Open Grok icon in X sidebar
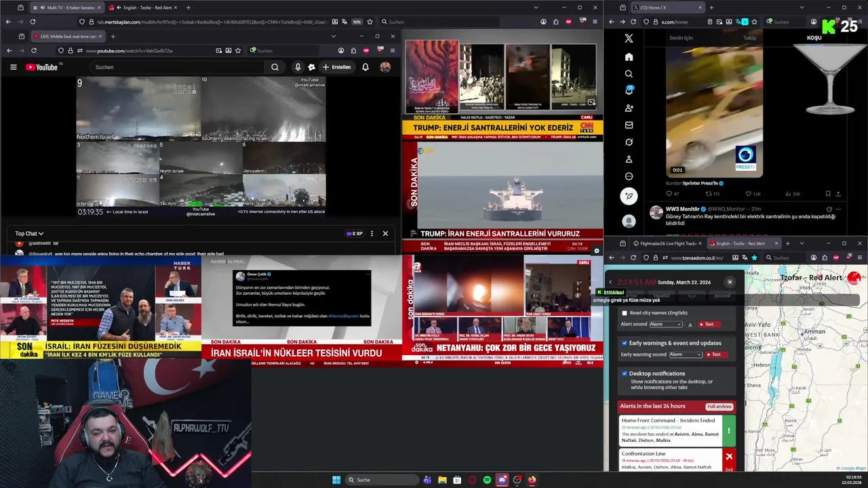Screen dimensions: 868x488 pyautogui.click(x=629, y=142)
